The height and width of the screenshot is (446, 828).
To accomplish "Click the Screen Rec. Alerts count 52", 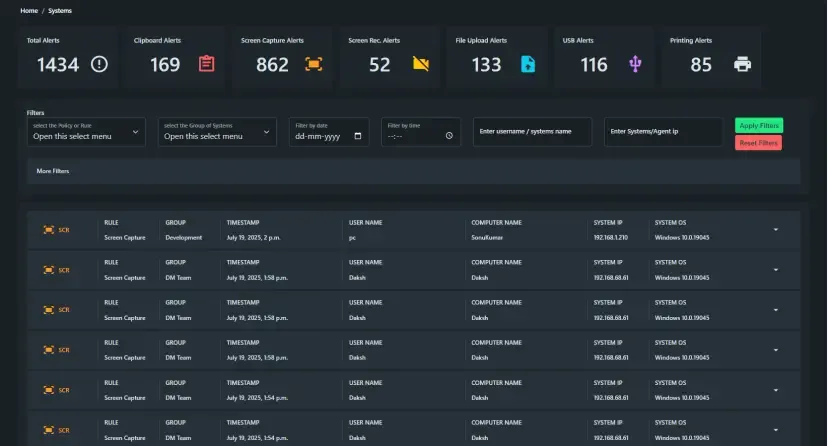I will pyautogui.click(x=379, y=65).
